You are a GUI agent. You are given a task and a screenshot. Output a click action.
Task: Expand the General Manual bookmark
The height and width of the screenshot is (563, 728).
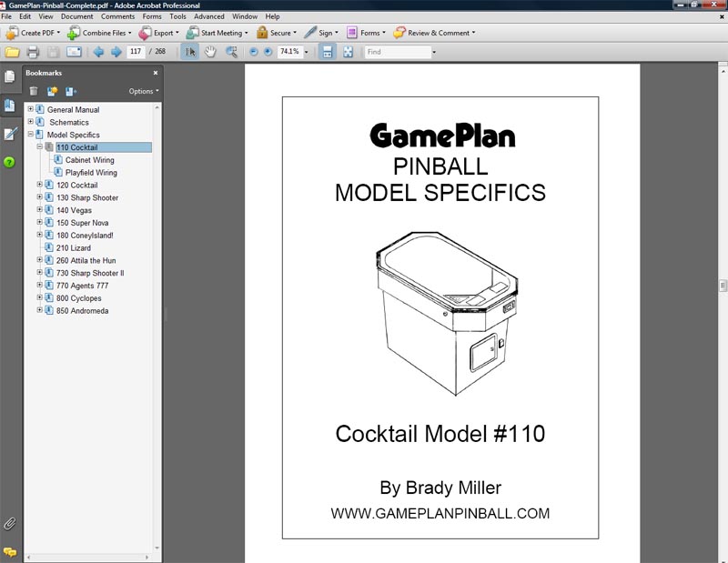click(31, 109)
